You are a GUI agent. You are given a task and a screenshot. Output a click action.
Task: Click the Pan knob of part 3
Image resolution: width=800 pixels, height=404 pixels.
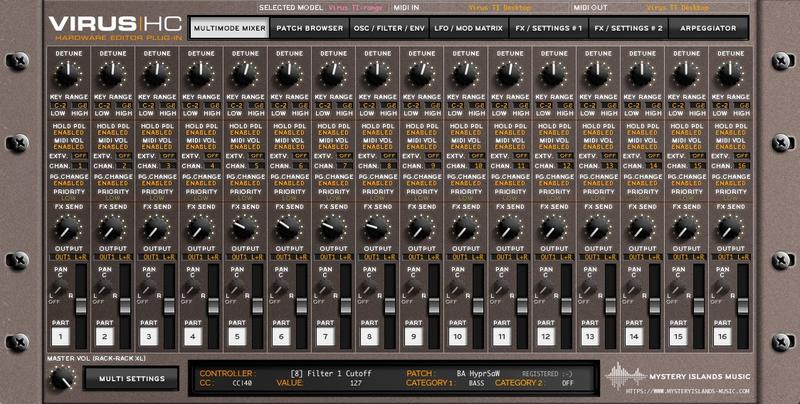(147, 289)
